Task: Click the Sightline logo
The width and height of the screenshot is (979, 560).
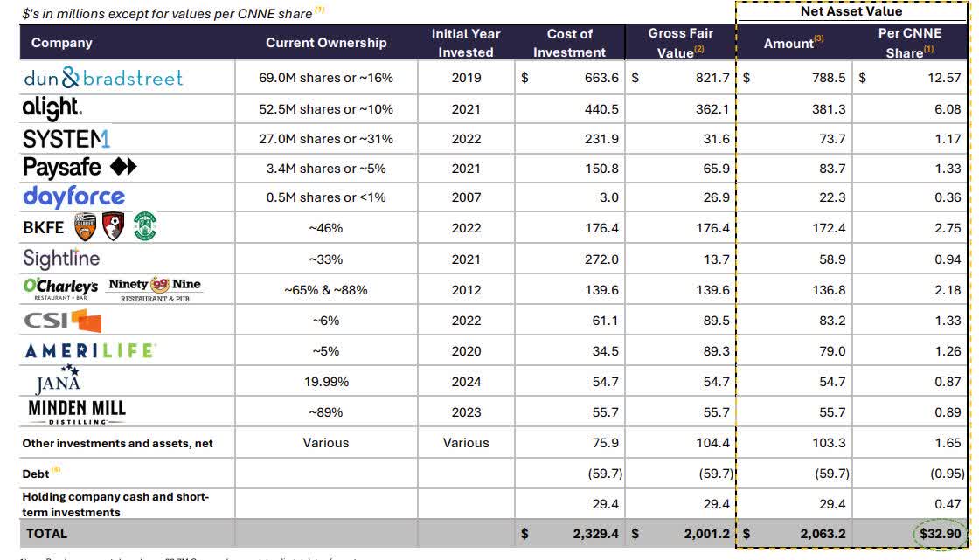Action: pos(61,258)
